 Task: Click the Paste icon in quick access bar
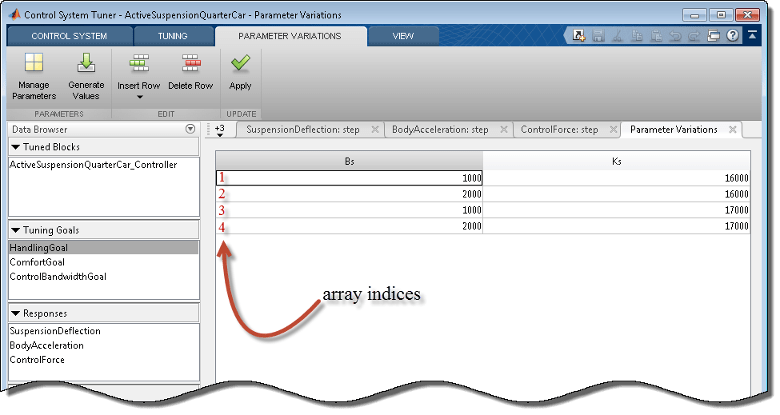(x=656, y=35)
